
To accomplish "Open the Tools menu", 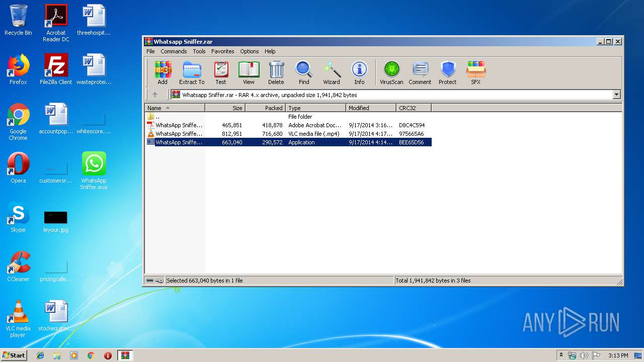I will [199, 51].
